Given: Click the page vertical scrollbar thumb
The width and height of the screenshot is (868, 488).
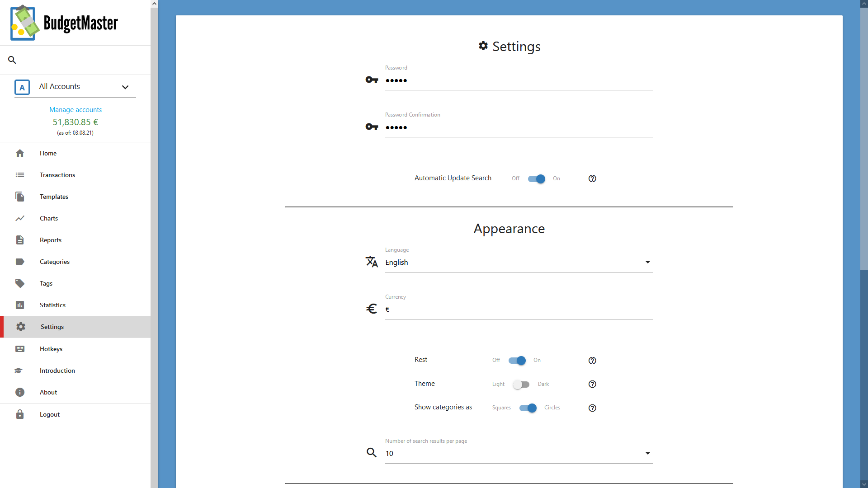Looking at the screenshot, I should click(x=864, y=139).
